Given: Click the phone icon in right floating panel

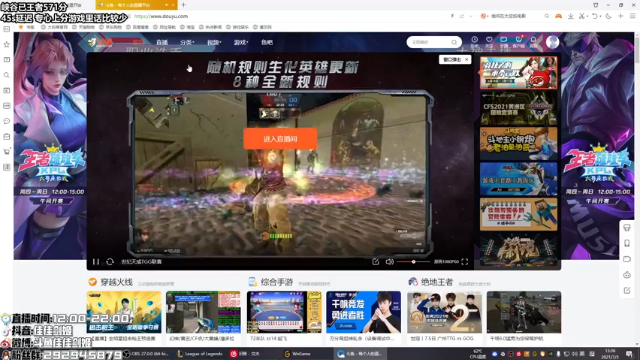Looking at the screenshot, I should [627, 243].
